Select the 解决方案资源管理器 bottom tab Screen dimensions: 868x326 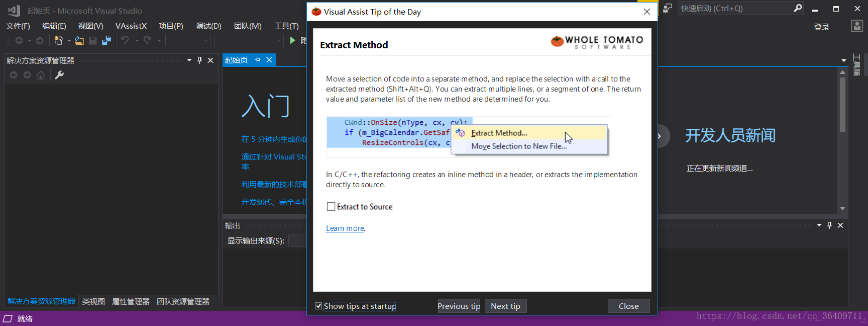[x=41, y=301]
